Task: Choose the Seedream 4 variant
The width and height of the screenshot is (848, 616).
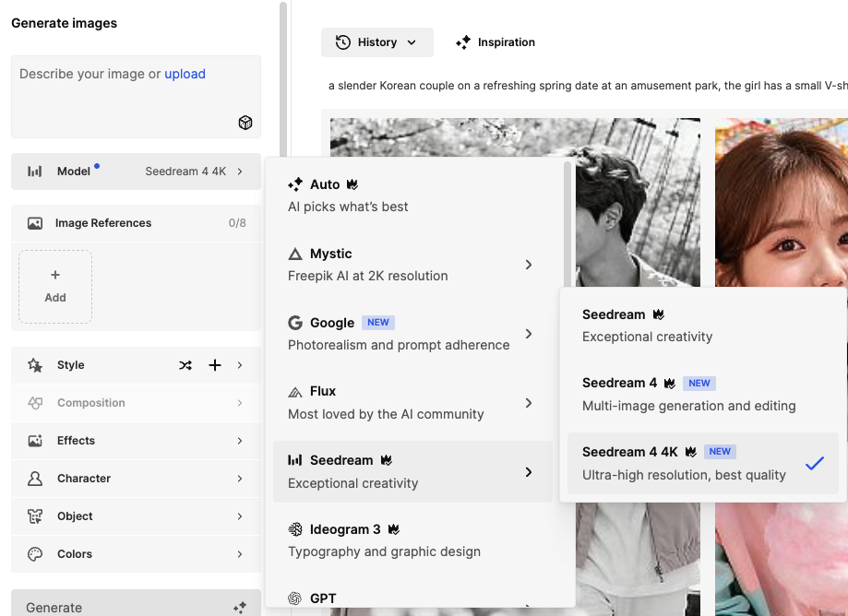Action: [703, 395]
